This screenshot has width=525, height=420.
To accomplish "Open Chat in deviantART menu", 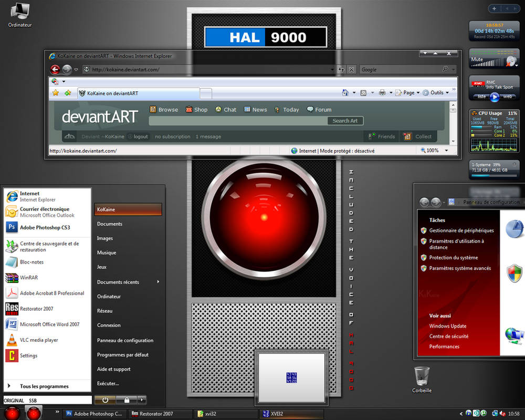I will 226,110.
